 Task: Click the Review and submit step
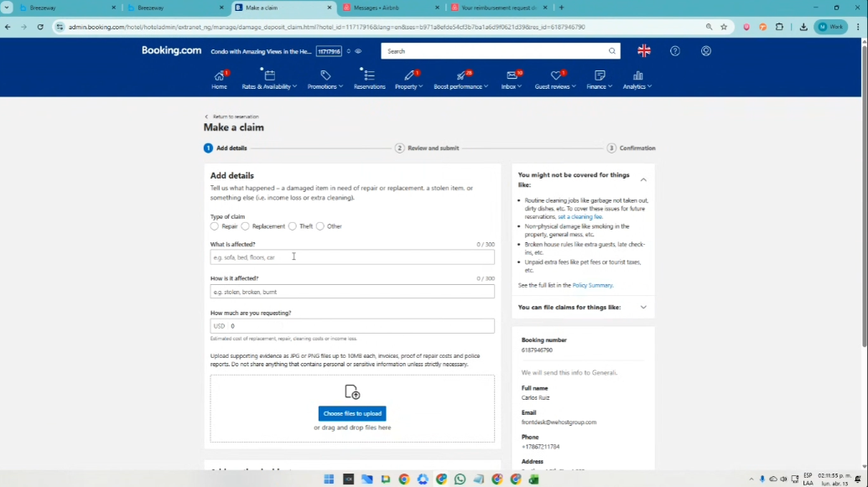(x=428, y=148)
